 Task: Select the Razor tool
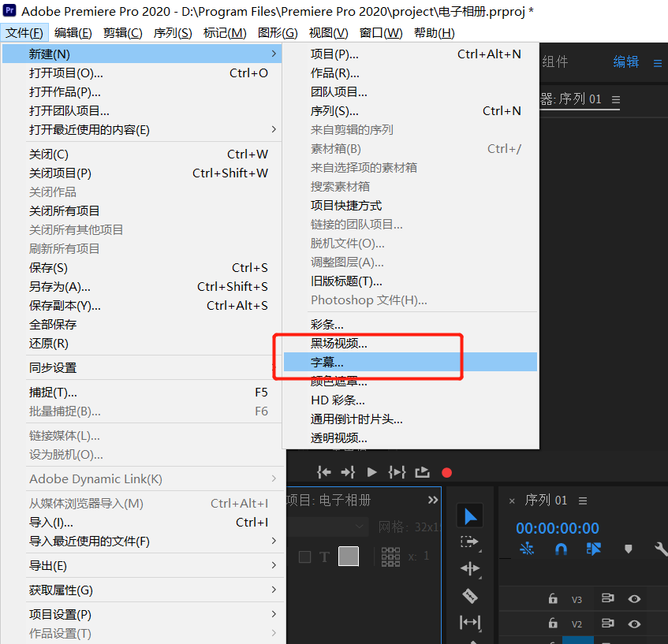pyautogui.click(x=470, y=595)
